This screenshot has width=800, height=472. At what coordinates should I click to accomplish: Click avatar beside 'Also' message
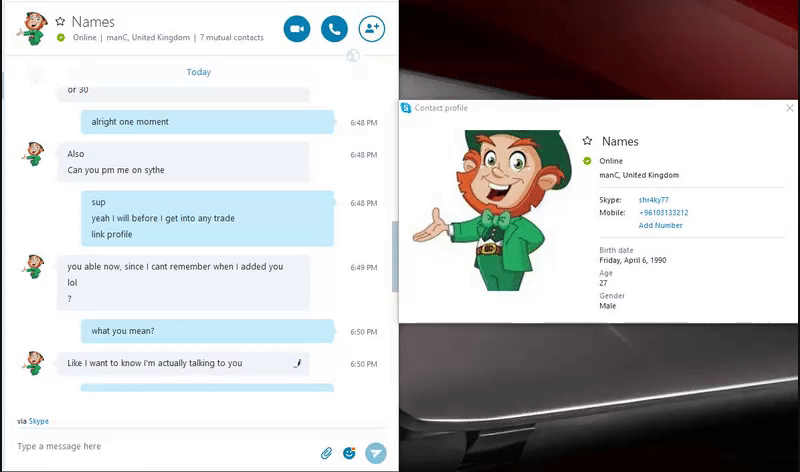tap(33, 154)
